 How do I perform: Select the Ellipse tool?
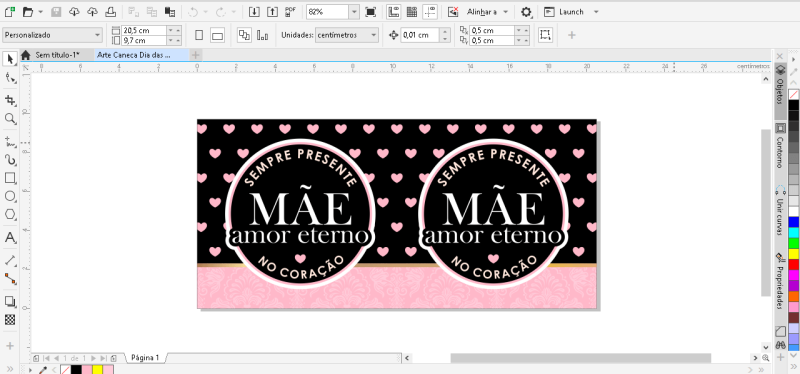[10, 196]
